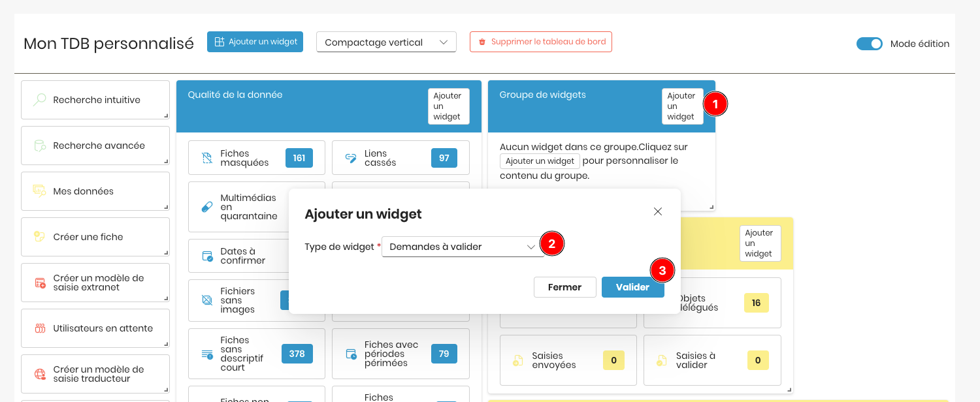Viewport: 980px width, 402px height.
Task: Click 'Fiches sans descriptif court' icon
Action: point(207,354)
